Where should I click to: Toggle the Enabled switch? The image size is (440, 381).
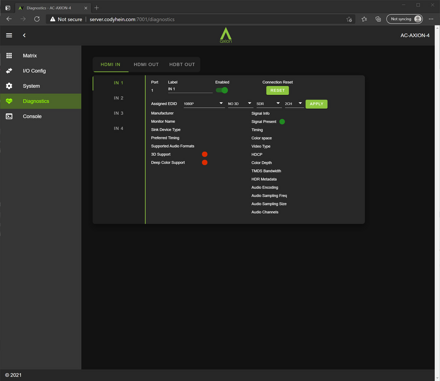click(x=222, y=90)
